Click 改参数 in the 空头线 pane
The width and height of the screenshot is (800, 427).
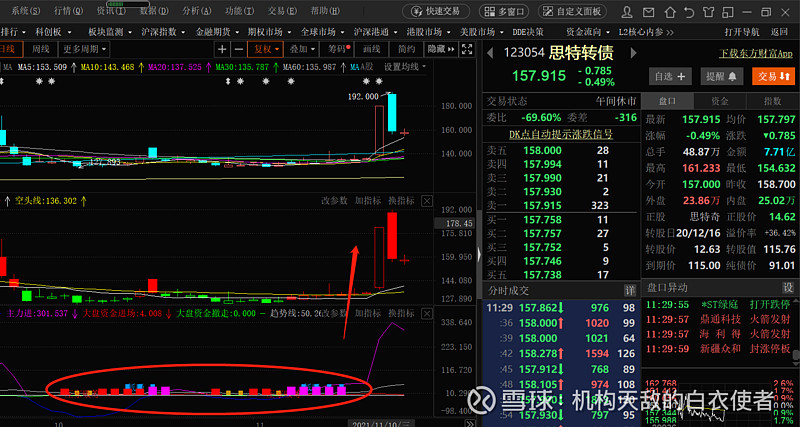(335, 201)
